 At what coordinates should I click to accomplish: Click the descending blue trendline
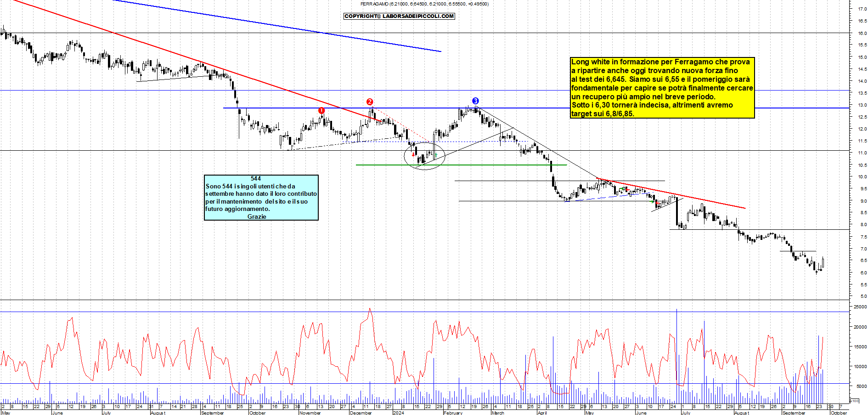(276, 26)
